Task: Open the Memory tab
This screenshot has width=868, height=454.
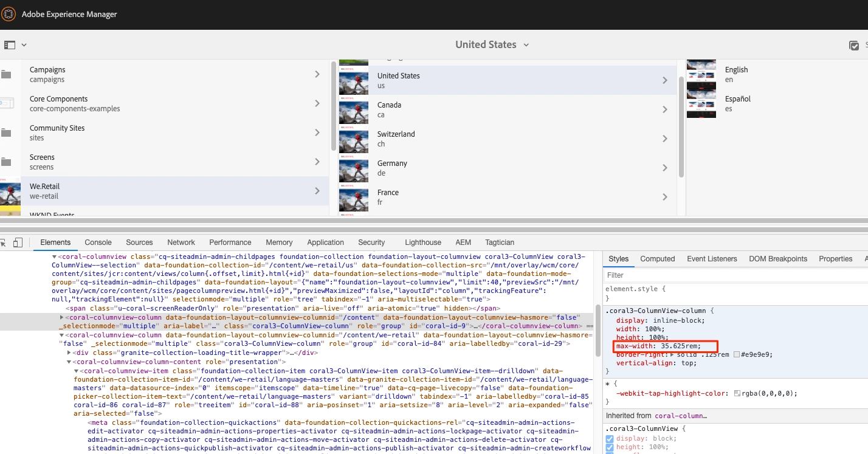Action: [279, 242]
